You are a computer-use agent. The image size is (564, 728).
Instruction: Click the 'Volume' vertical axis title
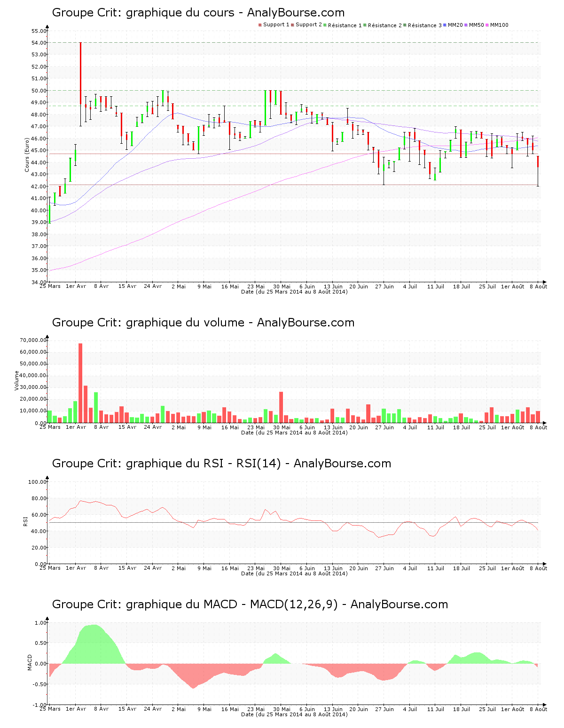point(17,380)
